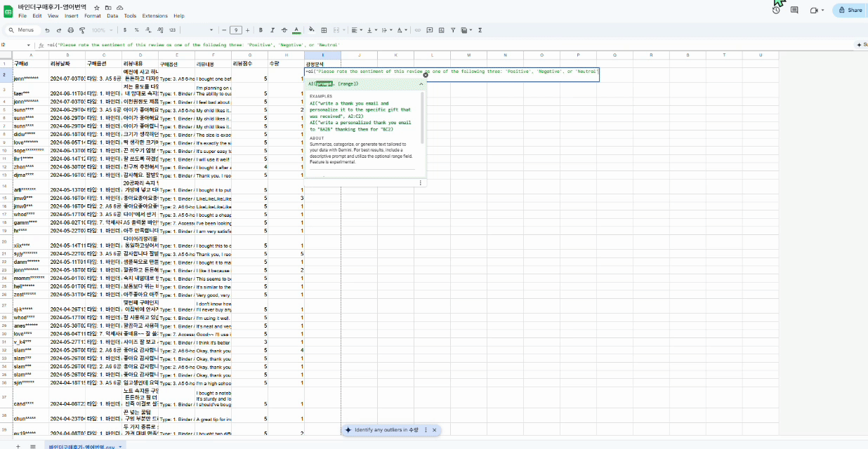Click 'Identify any outliers' suggestion chip

[385, 429]
